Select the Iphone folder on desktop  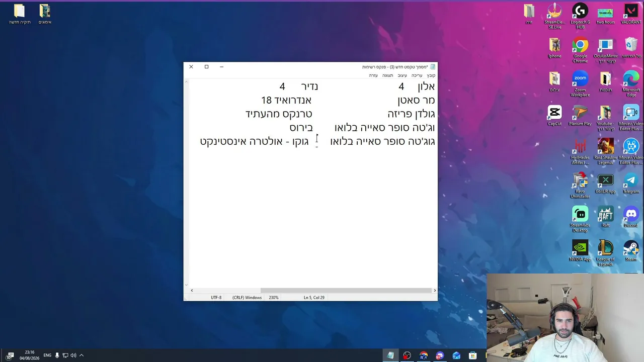pos(554,48)
